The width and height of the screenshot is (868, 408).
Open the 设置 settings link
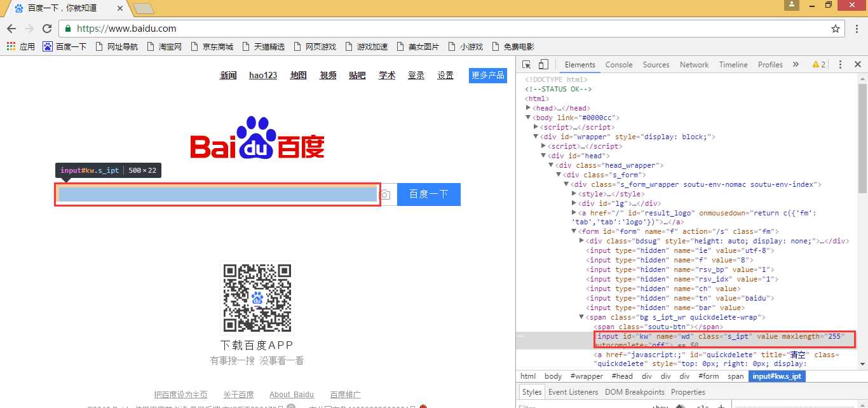(445, 75)
